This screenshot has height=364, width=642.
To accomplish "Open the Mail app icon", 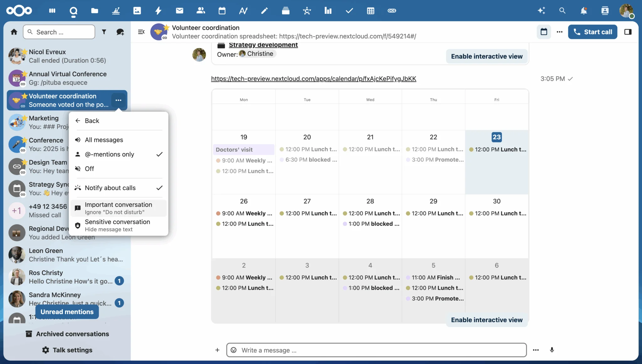I will tap(179, 10).
